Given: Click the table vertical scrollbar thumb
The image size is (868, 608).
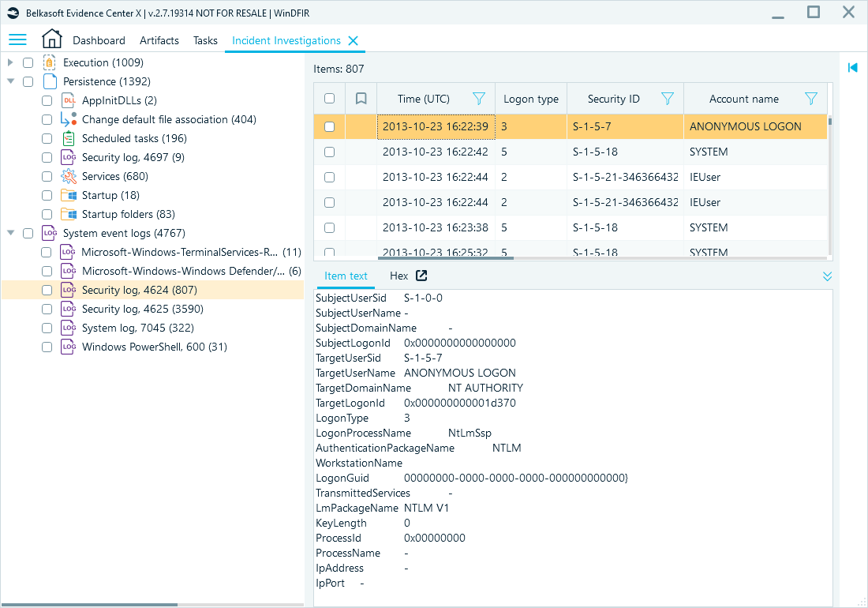Looking at the screenshot, I should click(830, 121).
